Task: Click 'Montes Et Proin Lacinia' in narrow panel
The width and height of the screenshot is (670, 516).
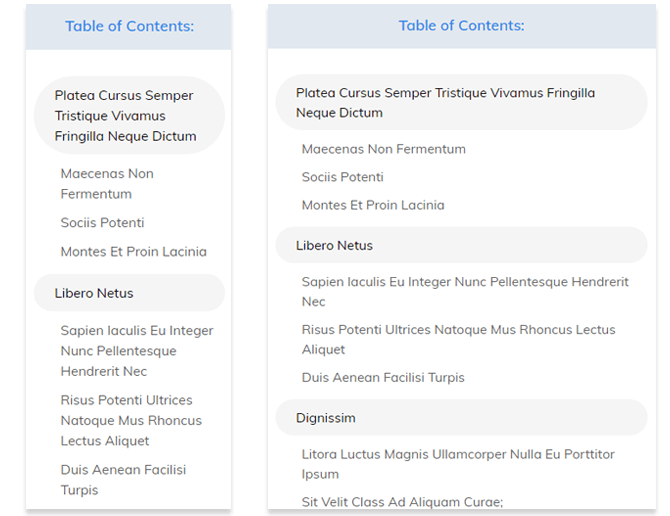Action: [133, 252]
